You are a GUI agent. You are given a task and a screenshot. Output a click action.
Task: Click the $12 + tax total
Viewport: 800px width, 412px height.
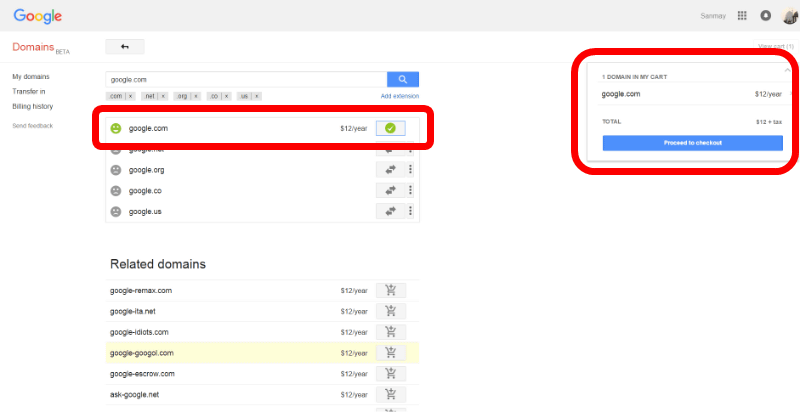[x=769, y=122]
